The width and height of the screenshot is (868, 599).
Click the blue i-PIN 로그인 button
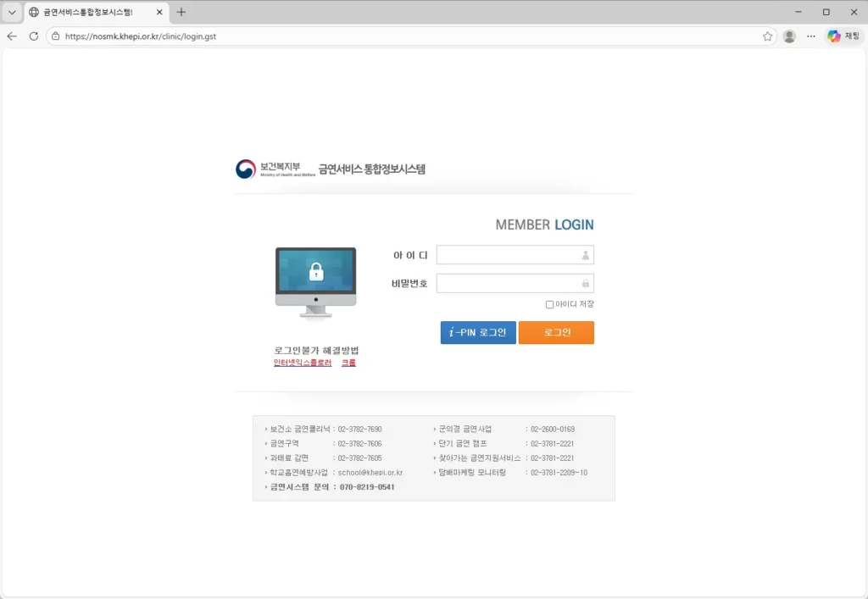tap(478, 333)
